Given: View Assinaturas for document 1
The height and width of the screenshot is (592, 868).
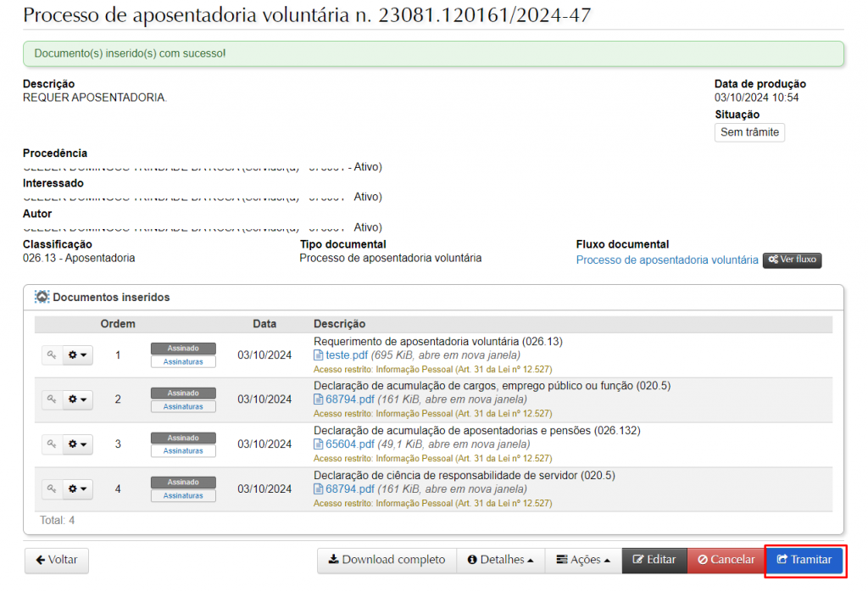Looking at the screenshot, I should (x=183, y=362).
